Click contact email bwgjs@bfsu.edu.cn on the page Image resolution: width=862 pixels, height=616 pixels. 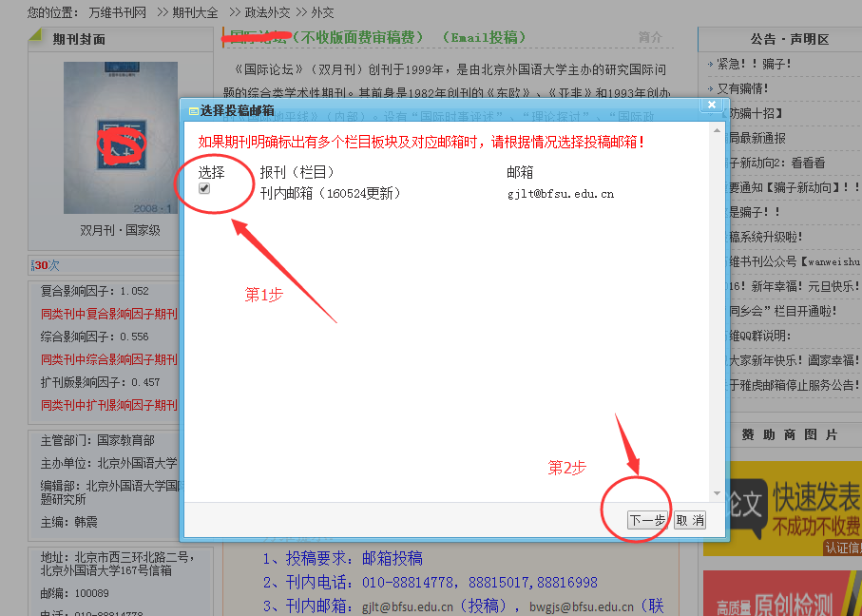[x=581, y=607]
